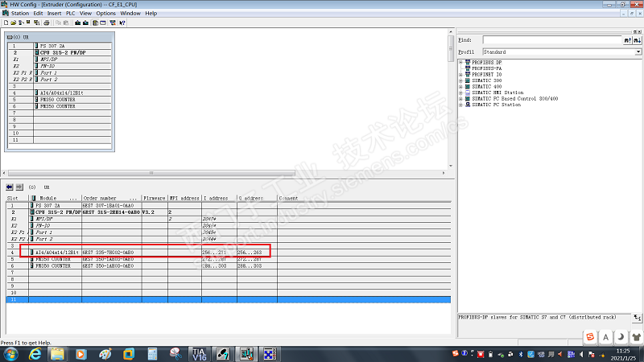644x362 pixels.
Task: Click the Bluetooth tray icon
Action: (x=521, y=354)
